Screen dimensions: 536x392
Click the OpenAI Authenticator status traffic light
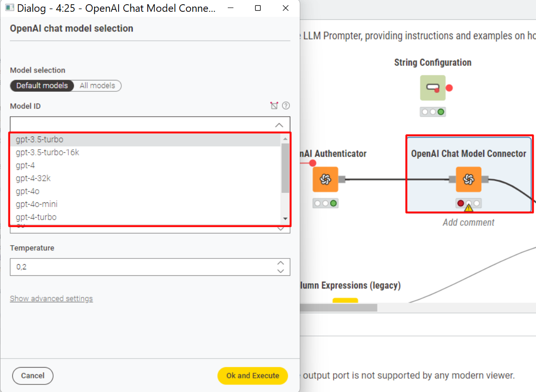(326, 203)
